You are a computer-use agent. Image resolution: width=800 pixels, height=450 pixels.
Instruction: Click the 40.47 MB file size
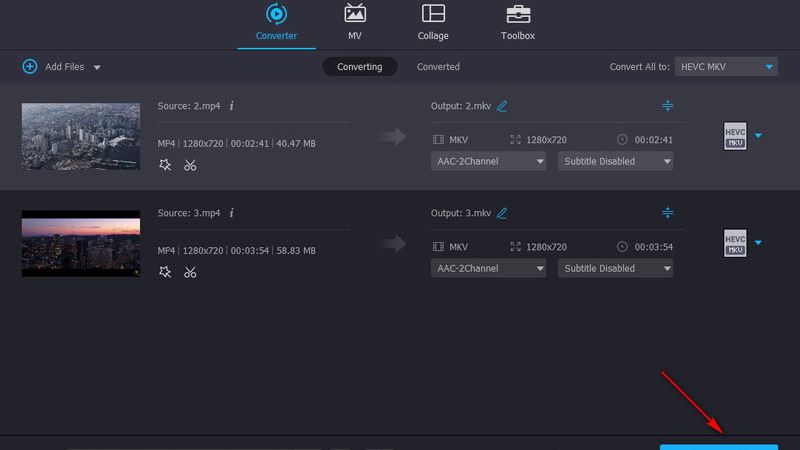click(x=296, y=144)
